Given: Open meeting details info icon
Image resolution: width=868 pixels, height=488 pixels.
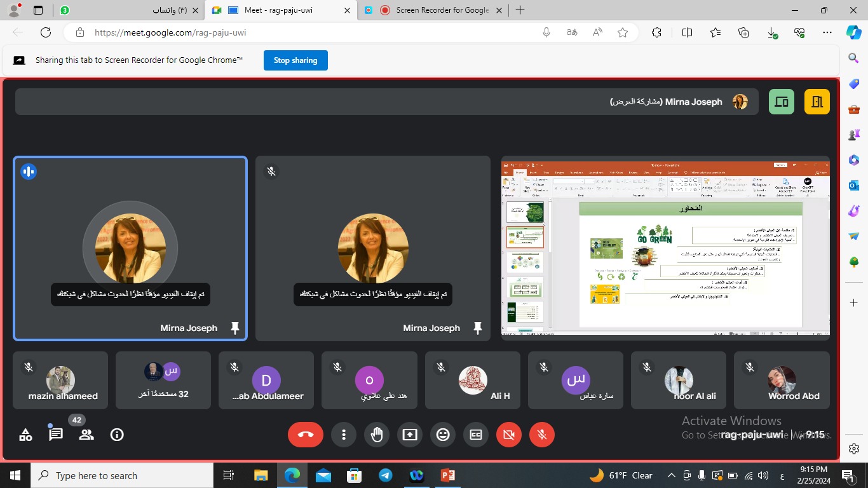Looking at the screenshot, I should 117,435.
